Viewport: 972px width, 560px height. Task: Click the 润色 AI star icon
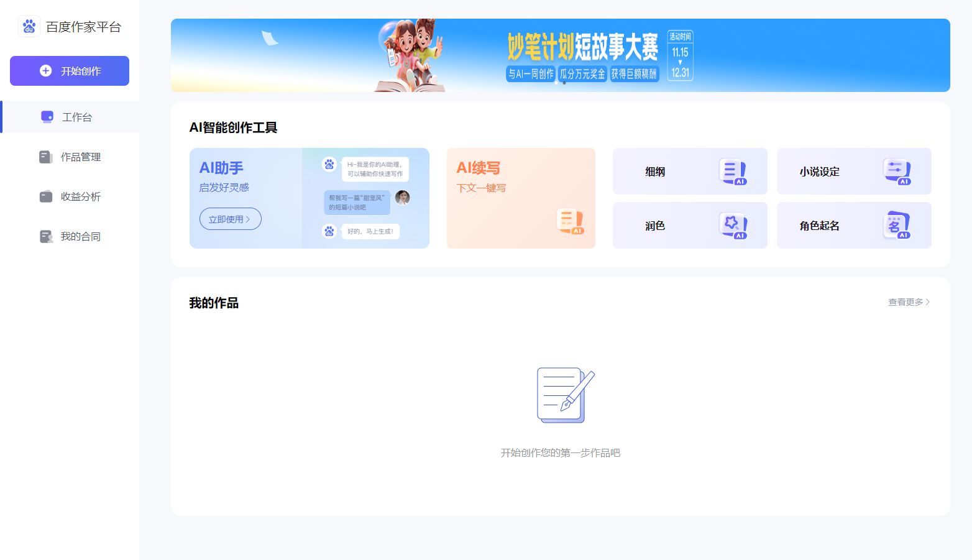(733, 226)
